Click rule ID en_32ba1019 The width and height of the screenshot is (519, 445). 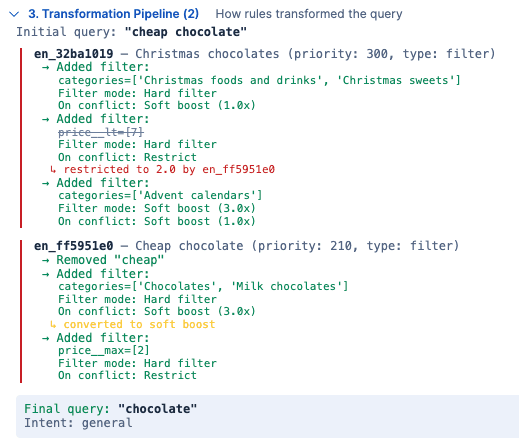tap(73, 54)
